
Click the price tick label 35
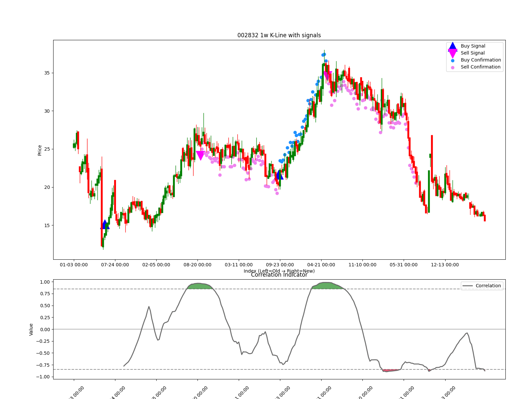pyautogui.click(x=47, y=73)
